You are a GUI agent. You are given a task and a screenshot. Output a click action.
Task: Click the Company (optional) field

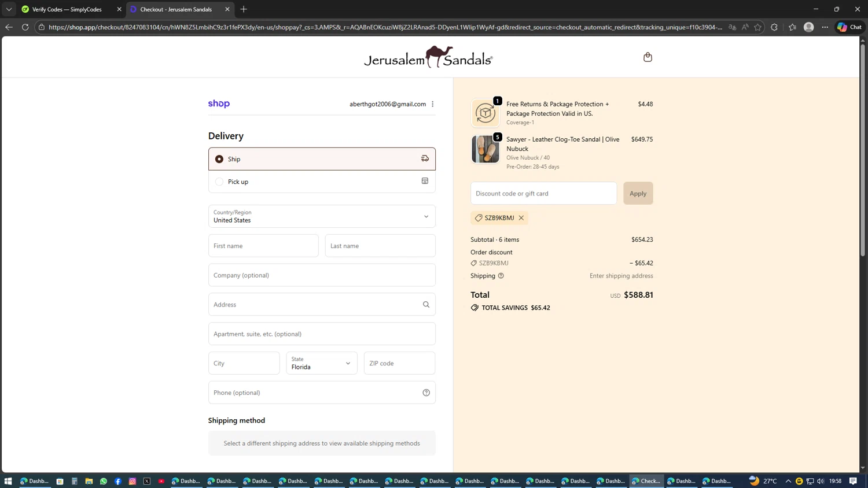coord(322,275)
